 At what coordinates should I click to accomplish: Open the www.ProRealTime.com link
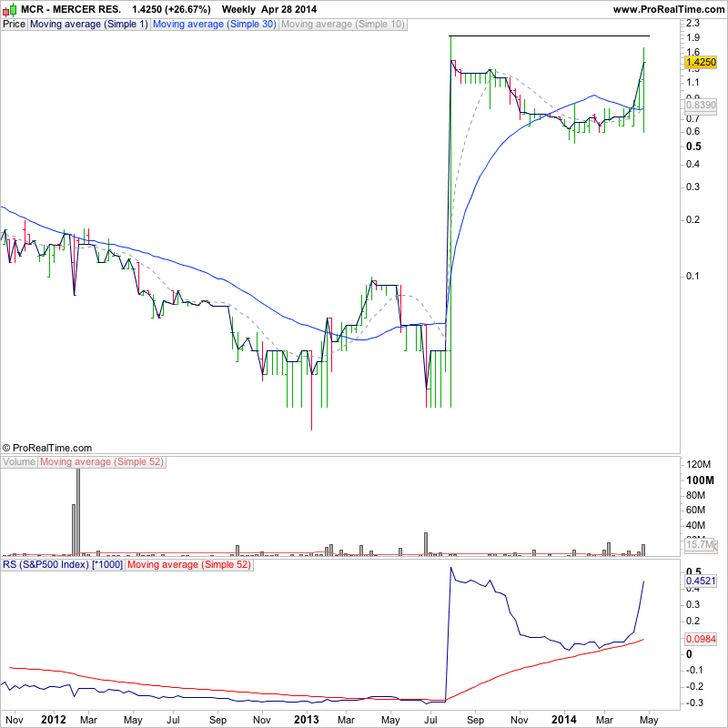click(x=668, y=9)
